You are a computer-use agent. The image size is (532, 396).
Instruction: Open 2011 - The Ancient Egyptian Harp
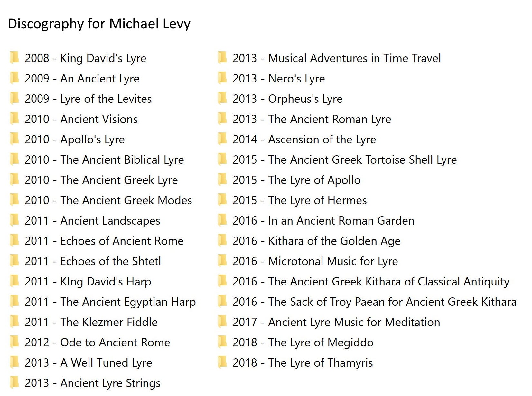pyautogui.click(x=110, y=302)
